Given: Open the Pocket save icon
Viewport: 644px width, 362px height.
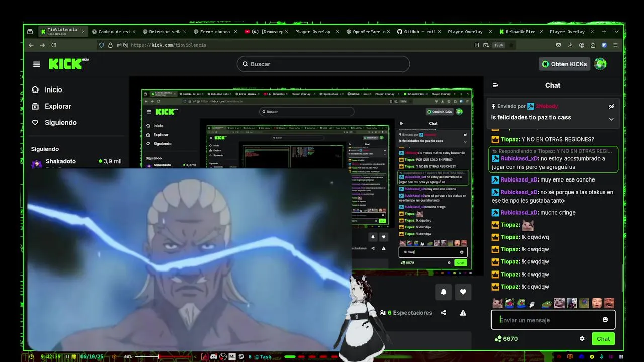Looking at the screenshot, I should tap(558, 45).
